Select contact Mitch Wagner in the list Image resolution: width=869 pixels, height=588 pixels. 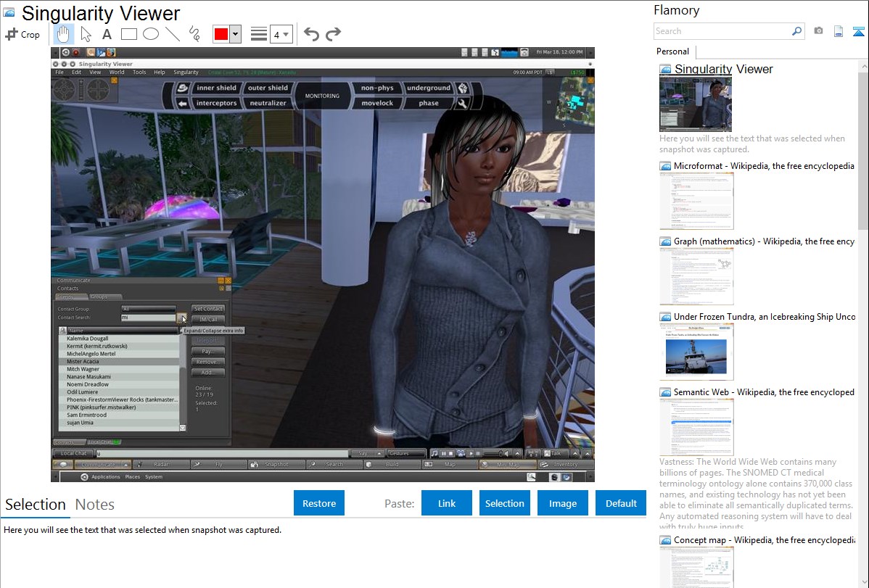point(119,369)
